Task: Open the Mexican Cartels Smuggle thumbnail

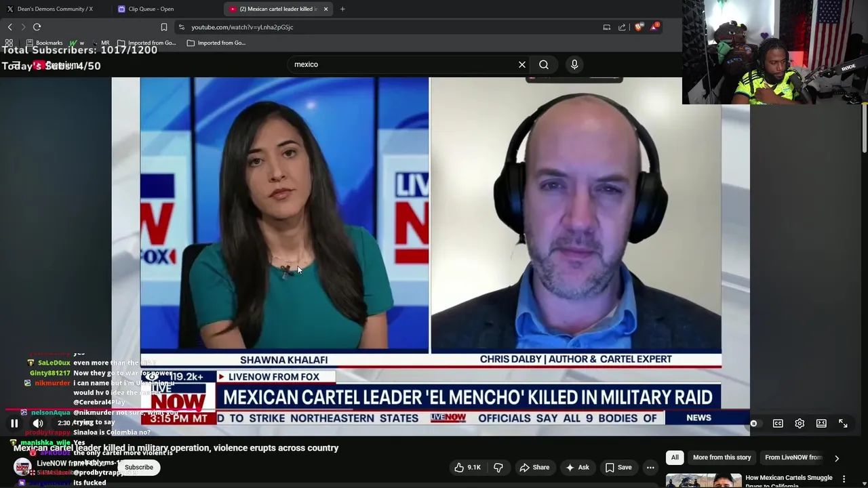Action: [703, 481]
